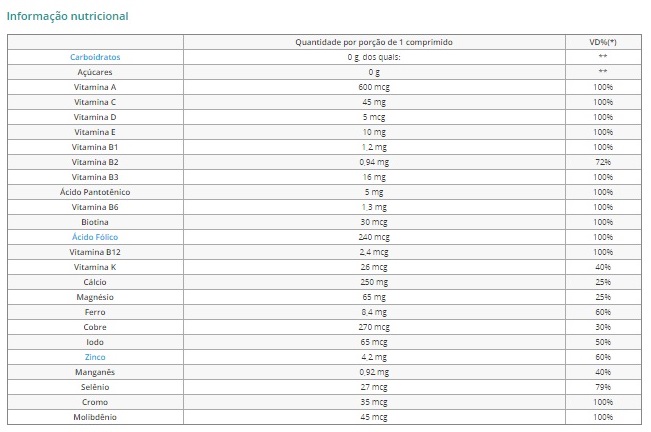Click the Ferro 8,4 mg value
The image size is (651, 432).
[374, 312]
